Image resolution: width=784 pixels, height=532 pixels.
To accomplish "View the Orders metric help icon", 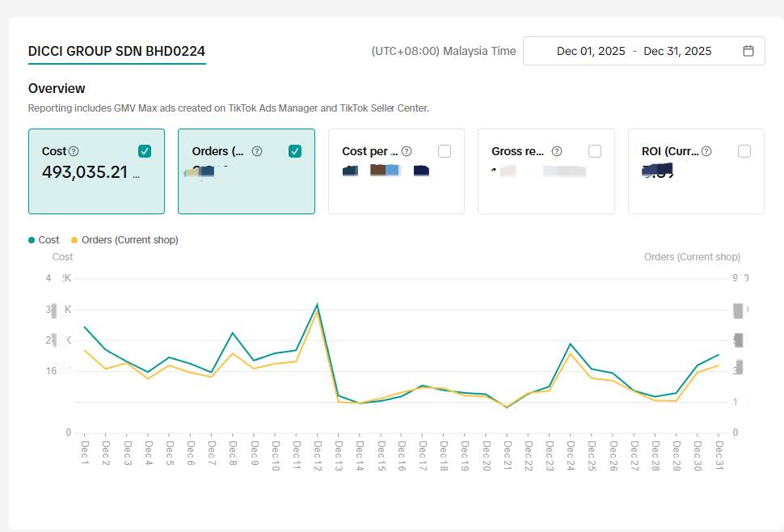I will [x=257, y=151].
